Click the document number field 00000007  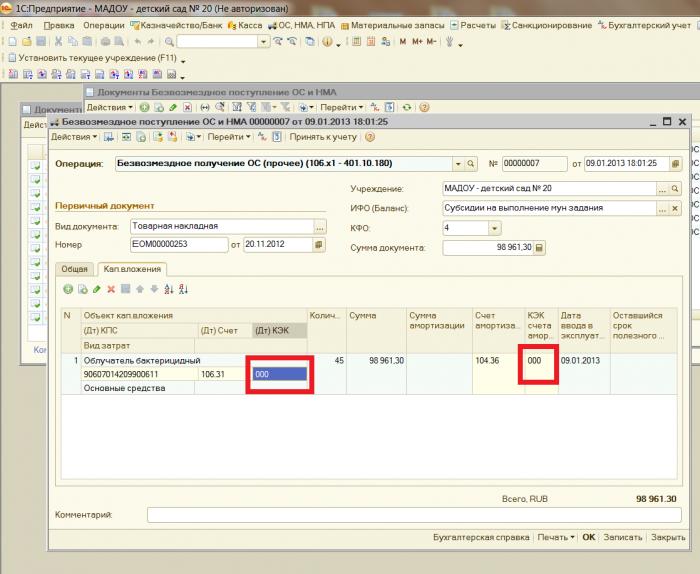(534, 164)
